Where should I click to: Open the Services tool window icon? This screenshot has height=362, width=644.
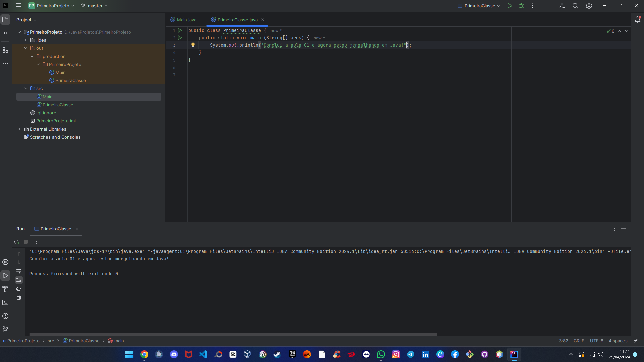point(5,262)
